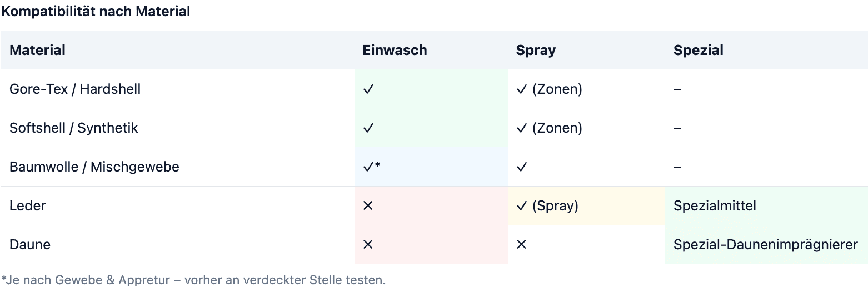Click the Softshell / Synthetik row label
Viewport: 868px width, 292px height.
pyautogui.click(x=74, y=128)
